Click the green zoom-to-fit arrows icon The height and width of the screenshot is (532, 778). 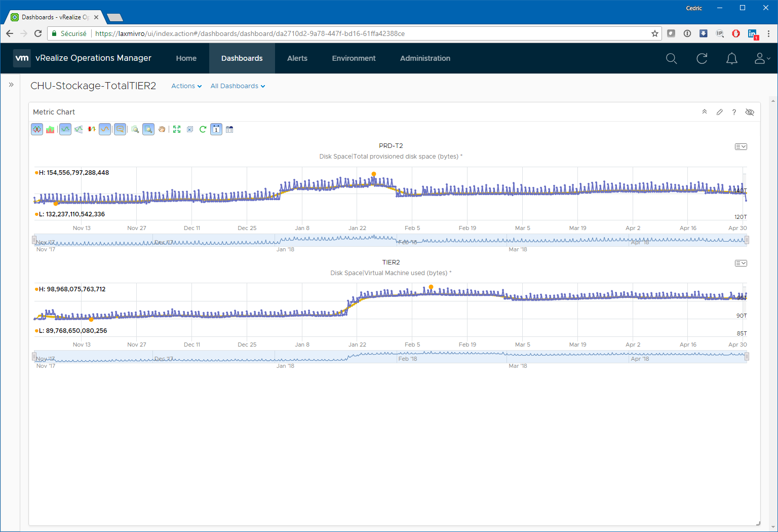(177, 129)
